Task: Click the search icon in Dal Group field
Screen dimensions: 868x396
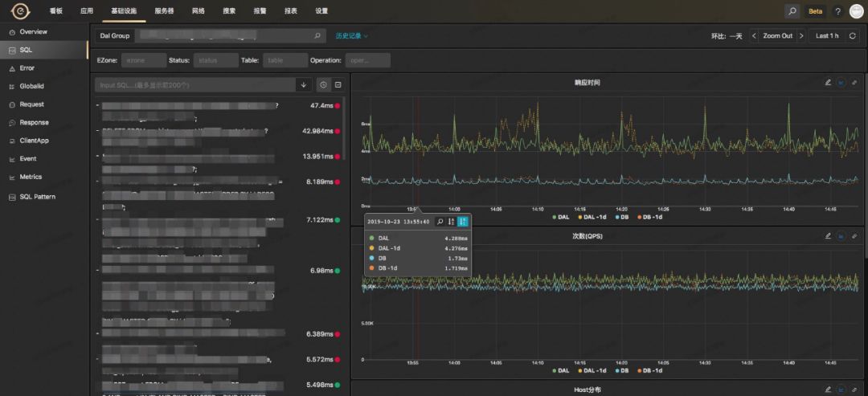Action: click(317, 36)
